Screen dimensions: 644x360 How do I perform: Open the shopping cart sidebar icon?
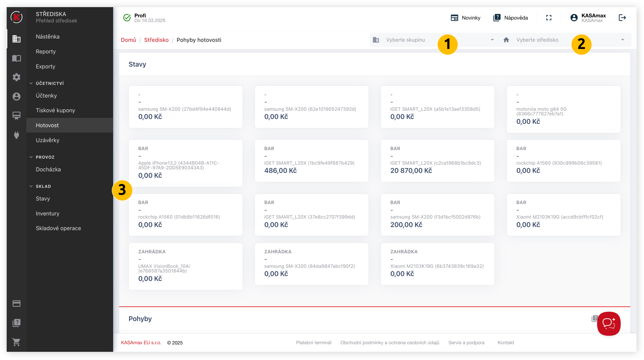[x=16, y=342]
